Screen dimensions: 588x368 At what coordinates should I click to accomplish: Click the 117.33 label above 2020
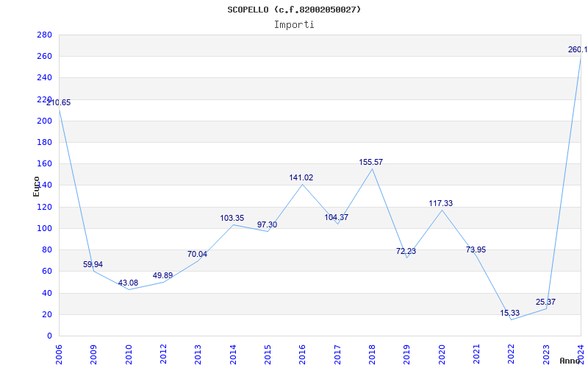[x=440, y=204]
